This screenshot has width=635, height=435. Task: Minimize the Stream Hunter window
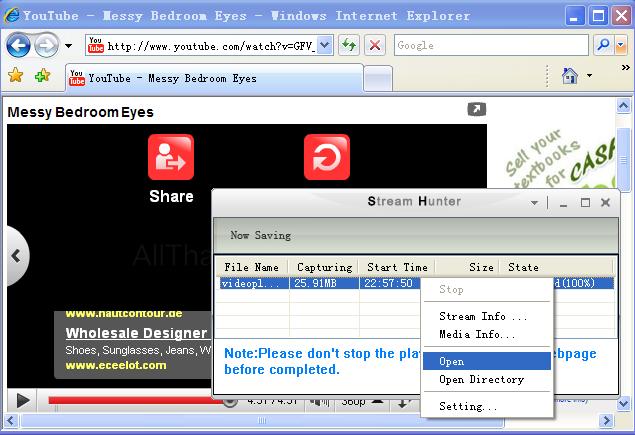[x=563, y=203]
